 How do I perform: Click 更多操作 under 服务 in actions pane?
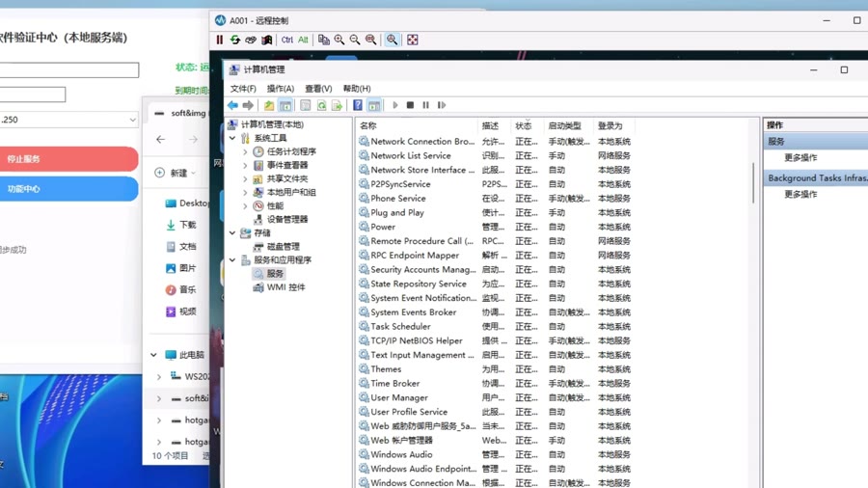800,158
